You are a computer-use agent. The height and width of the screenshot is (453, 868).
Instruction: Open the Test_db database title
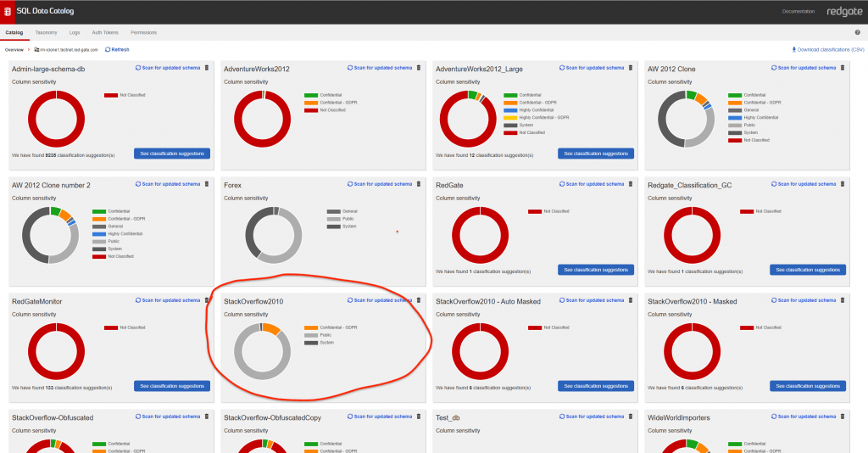point(448,418)
